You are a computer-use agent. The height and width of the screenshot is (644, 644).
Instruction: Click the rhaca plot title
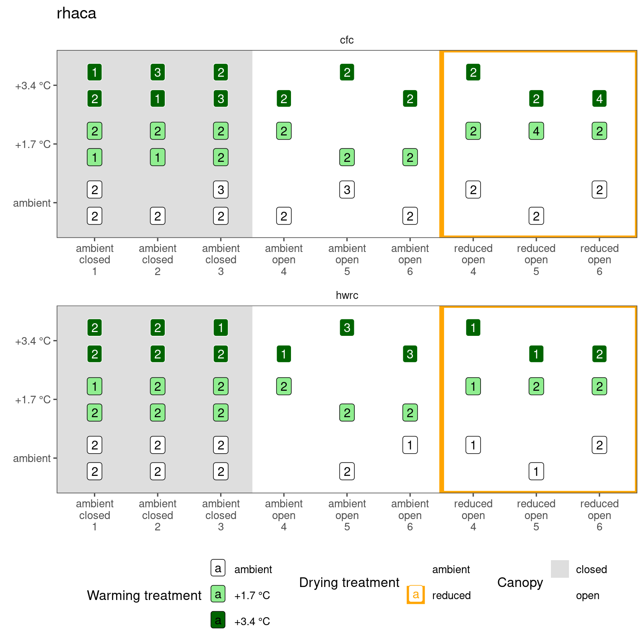click(76, 13)
